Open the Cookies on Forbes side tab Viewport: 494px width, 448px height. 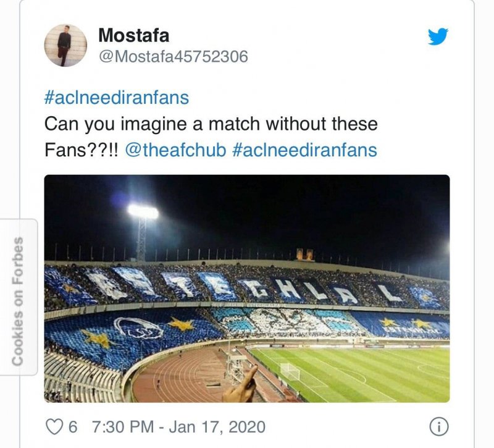click(x=18, y=297)
